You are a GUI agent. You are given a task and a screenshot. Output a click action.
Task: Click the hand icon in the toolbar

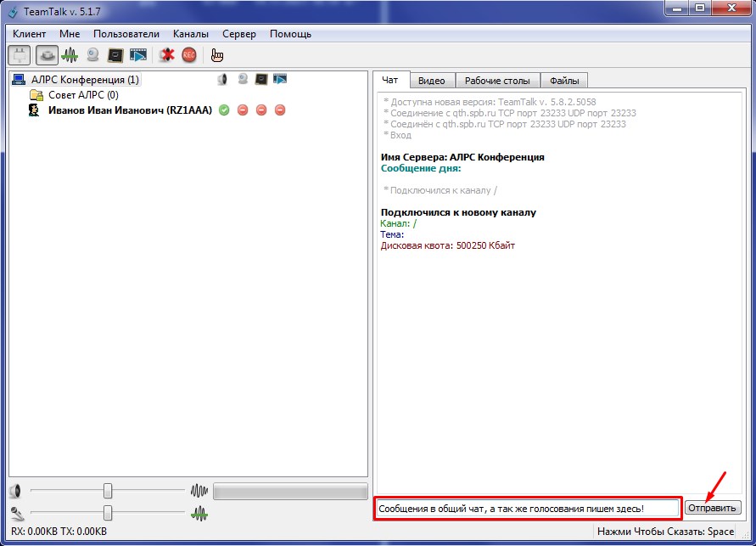point(217,56)
